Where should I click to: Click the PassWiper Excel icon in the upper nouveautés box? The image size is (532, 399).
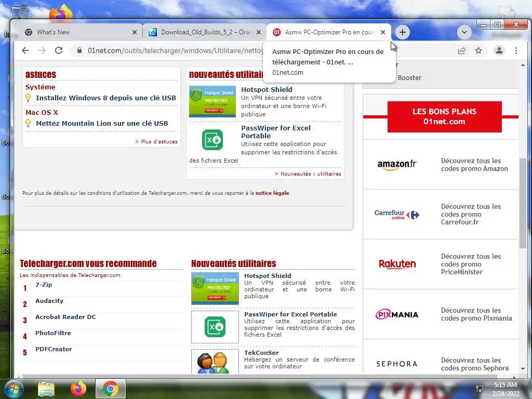tap(212, 140)
